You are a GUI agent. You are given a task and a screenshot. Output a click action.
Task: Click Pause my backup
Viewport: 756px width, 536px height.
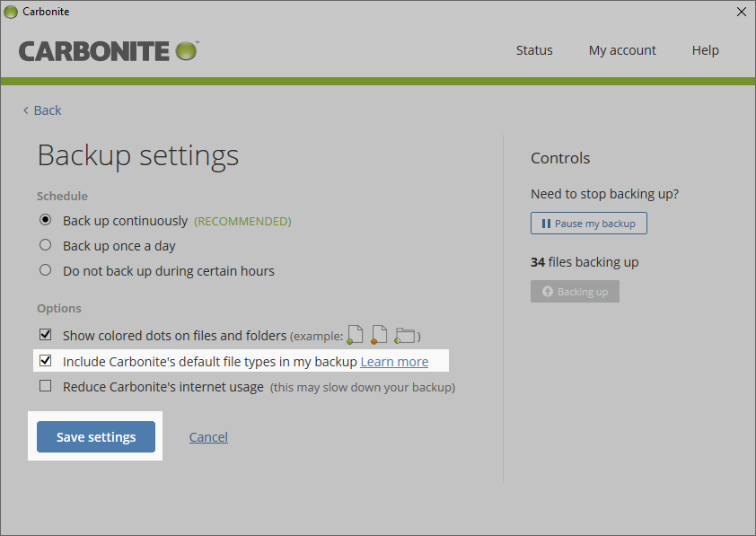588,223
